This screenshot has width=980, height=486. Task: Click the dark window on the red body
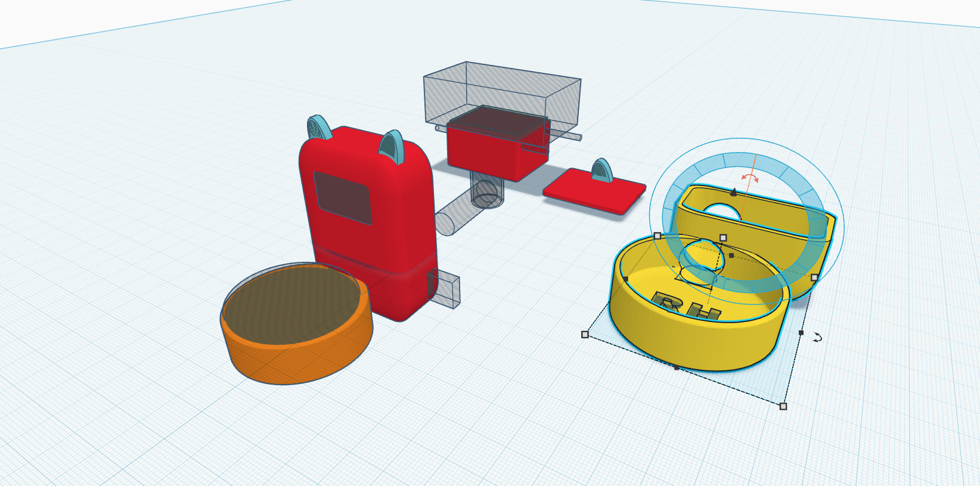(342, 197)
